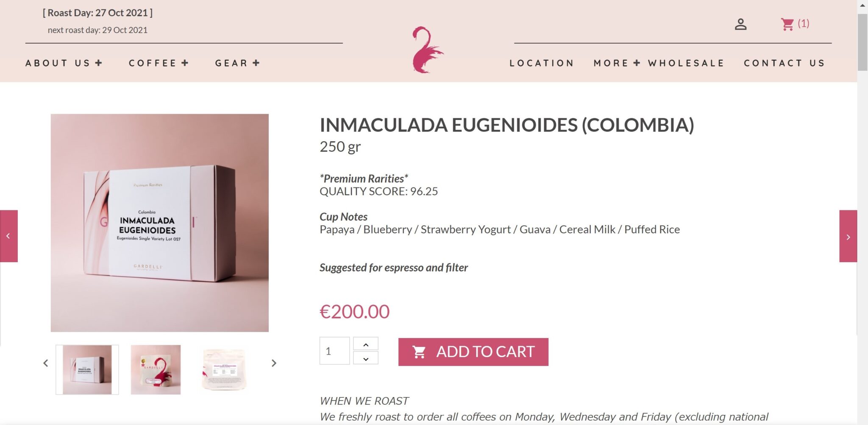Show next thumbnails in image carousel

[274, 363]
